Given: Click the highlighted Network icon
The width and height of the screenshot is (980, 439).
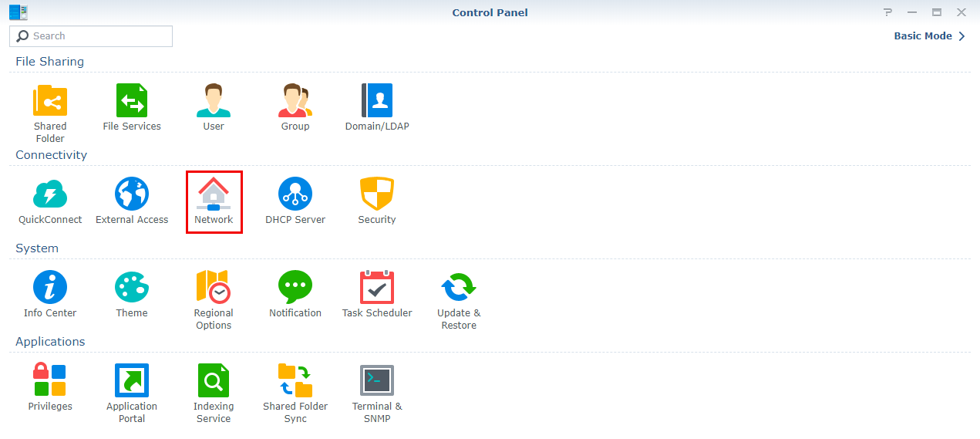Looking at the screenshot, I should 214,194.
